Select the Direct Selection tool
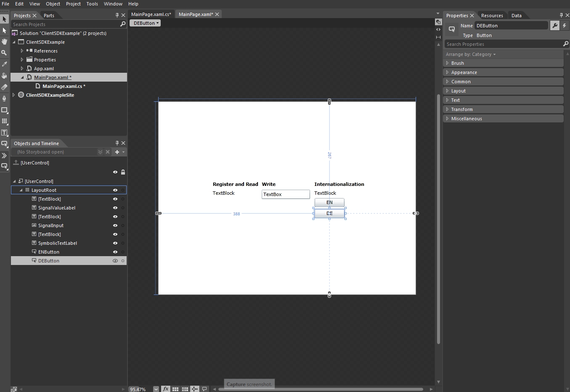570x392 pixels. [4, 30]
